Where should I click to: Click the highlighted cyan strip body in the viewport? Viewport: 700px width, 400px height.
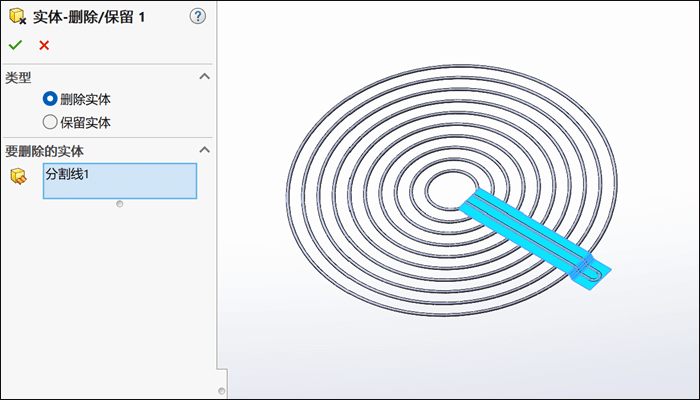531,233
